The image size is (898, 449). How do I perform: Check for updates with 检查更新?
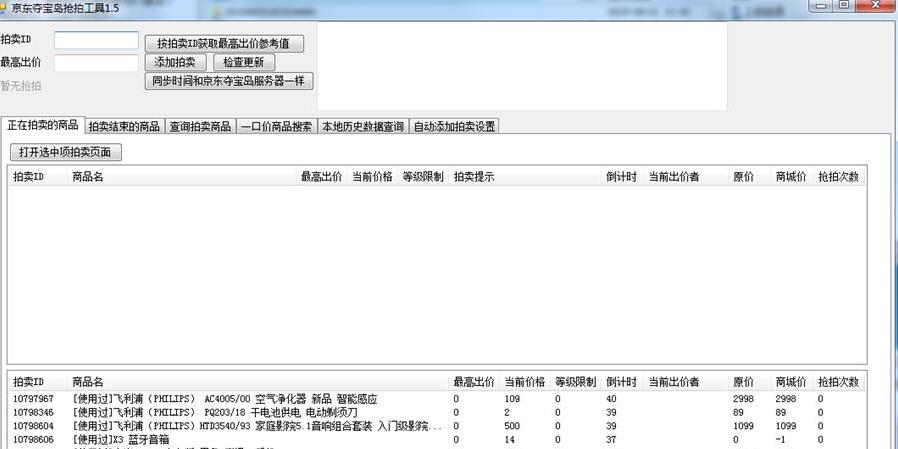click(x=244, y=63)
